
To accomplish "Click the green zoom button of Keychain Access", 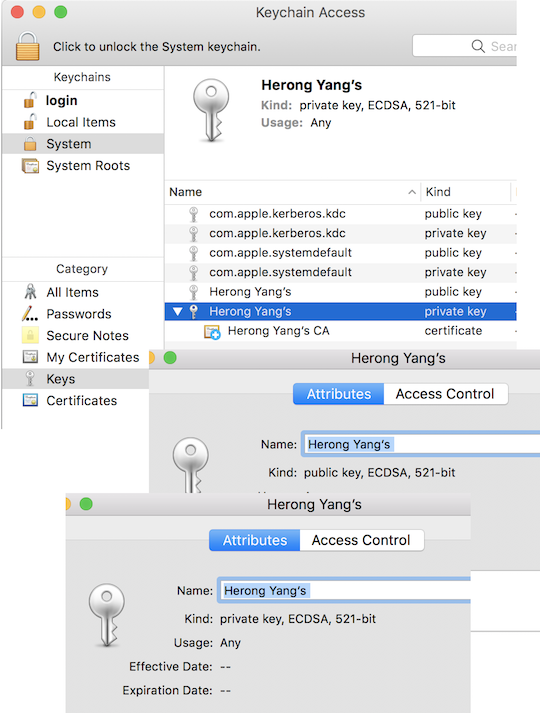I will (x=60, y=12).
